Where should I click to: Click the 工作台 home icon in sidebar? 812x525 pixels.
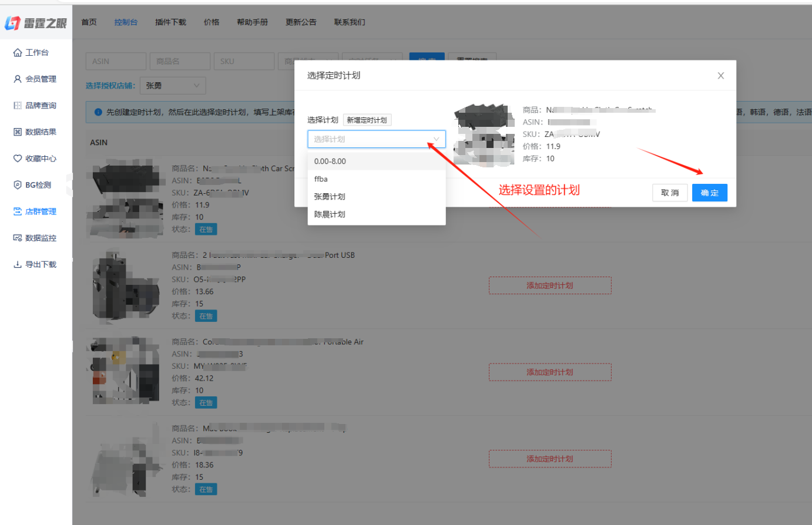click(18, 53)
